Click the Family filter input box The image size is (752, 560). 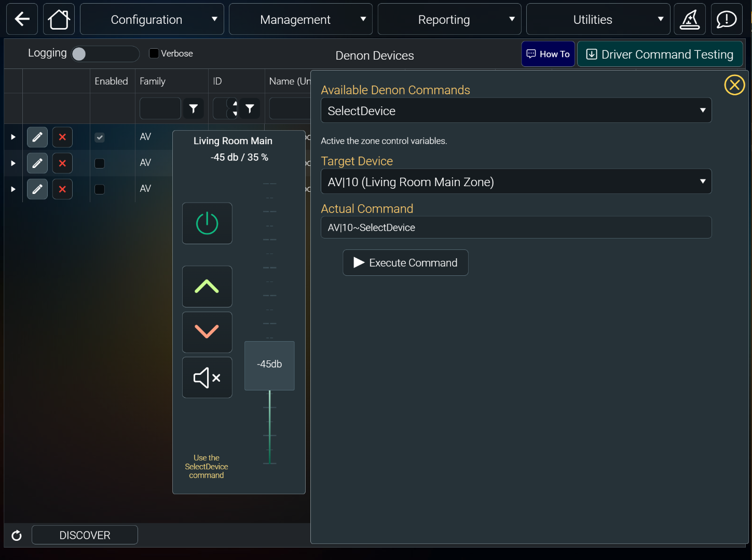coord(160,108)
